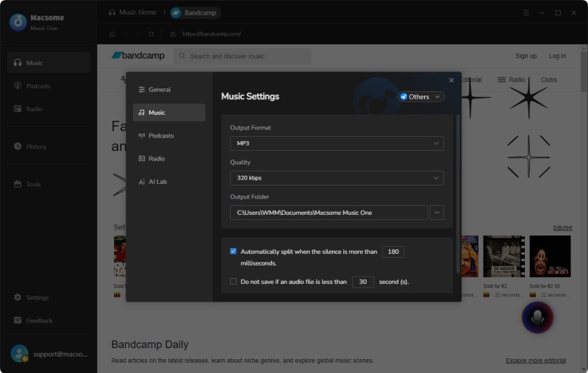Uncheck automatically split on silence checkbox
This screenshot has height=373, width=588.
[x=233, y=251]
